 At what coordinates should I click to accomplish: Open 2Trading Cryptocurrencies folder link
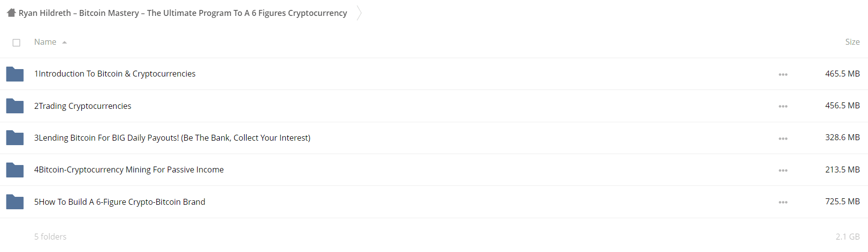click(82, 106)
